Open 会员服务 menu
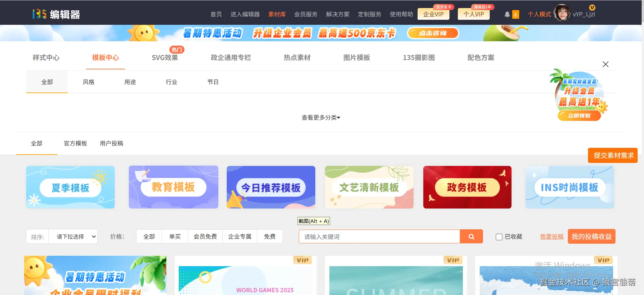Image resolution: width=644 pixels, height=295 pixels. 306,14
